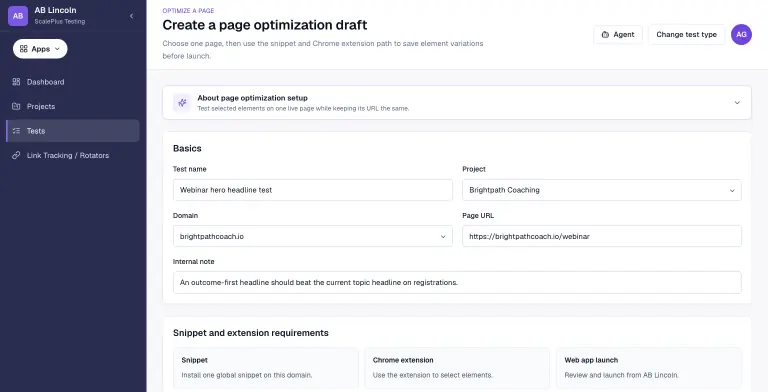Open the Project dropdown Brightpath Coaching
This screenshot has width=768, height=392.
pos(601,190)
